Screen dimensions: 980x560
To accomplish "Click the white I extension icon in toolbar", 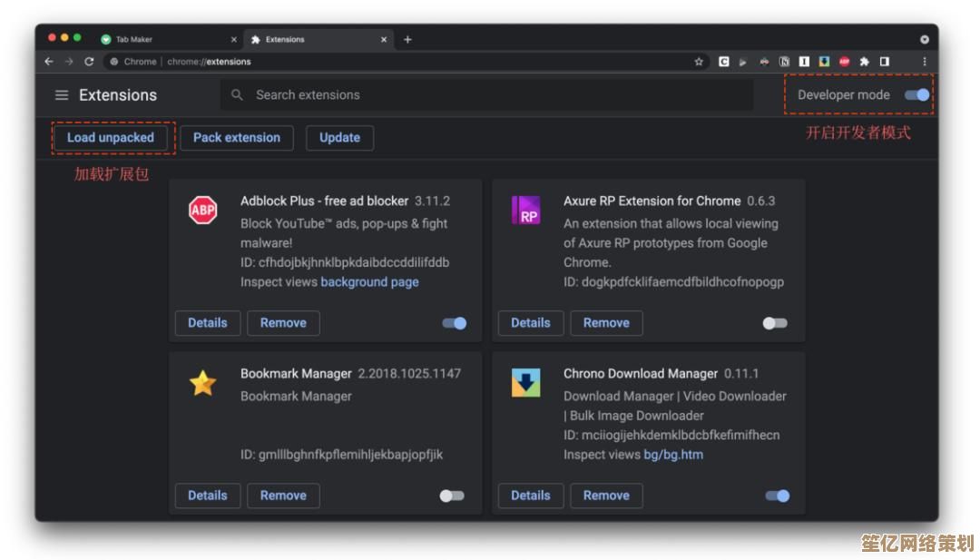I will [x=804, y=61].
